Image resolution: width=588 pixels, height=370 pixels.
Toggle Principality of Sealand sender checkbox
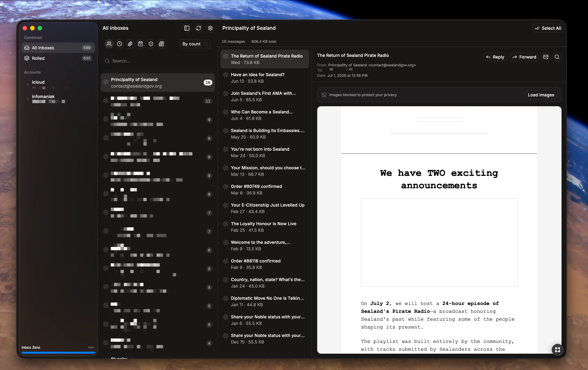click(x=106, y=82)
